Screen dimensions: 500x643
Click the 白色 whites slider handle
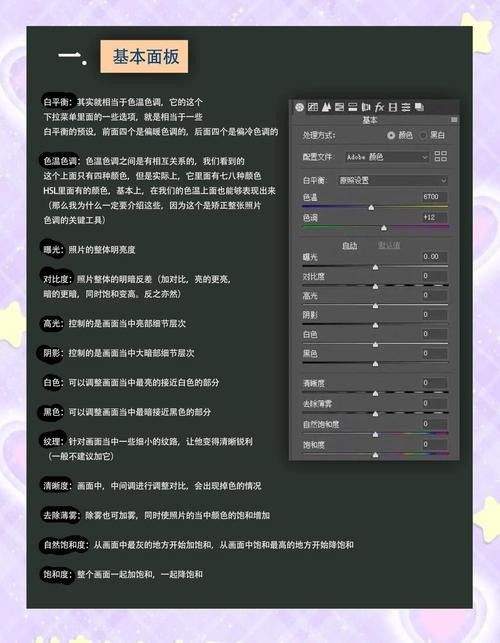click(375, 345)
